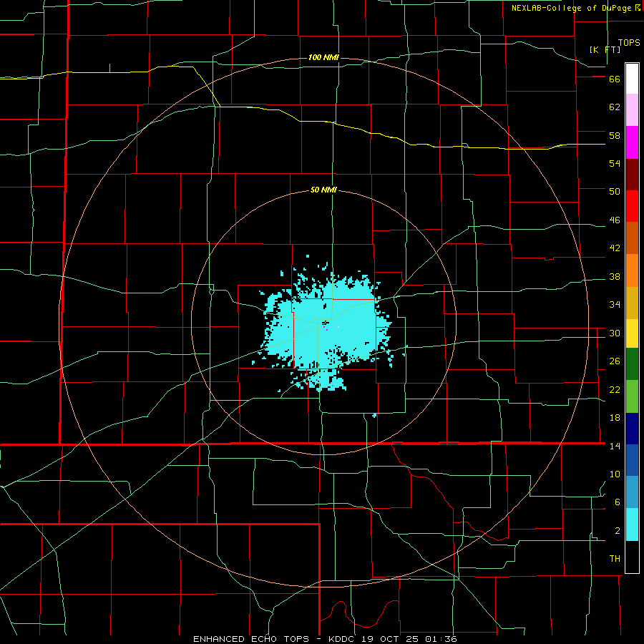Click the 62 legend value
Image resolution: width=644 pixels, height=644 pixels.
615,107
